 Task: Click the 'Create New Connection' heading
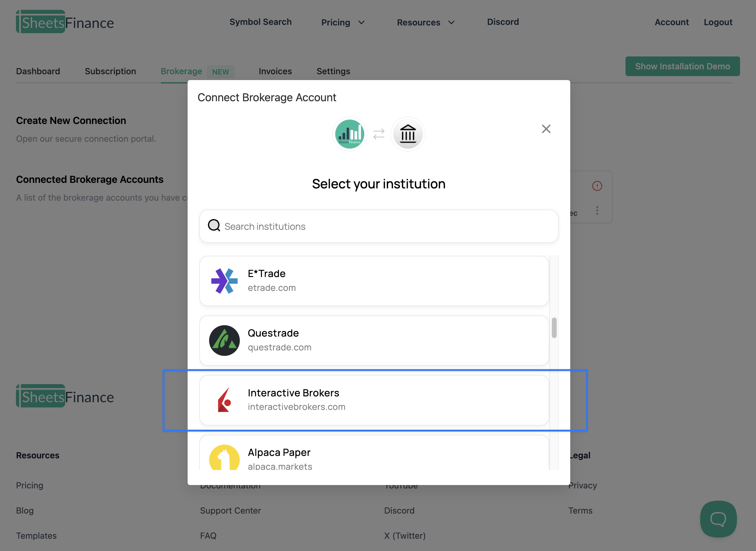[x=71, y=120]
